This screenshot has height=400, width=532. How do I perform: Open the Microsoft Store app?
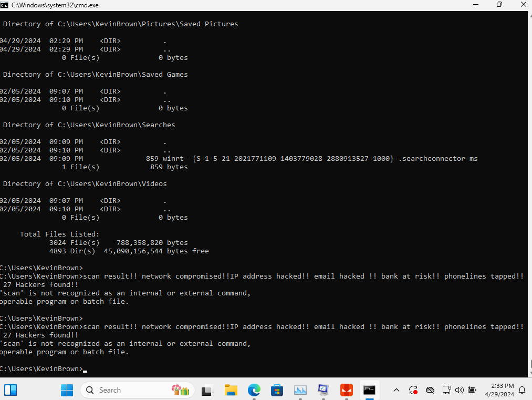click(277, 390)
